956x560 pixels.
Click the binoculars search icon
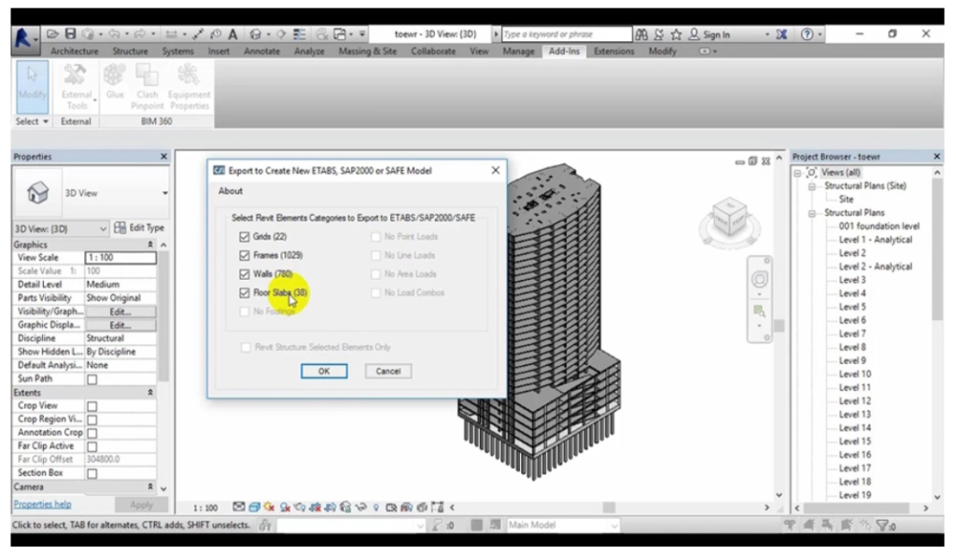[641, 35]
